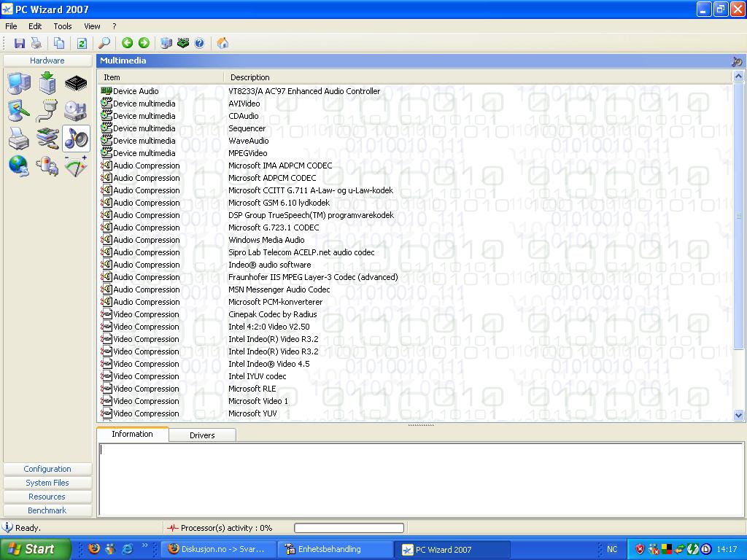Open the Edit menu
747x560 pixels.
pyautogui.click(x=35, y=26)
